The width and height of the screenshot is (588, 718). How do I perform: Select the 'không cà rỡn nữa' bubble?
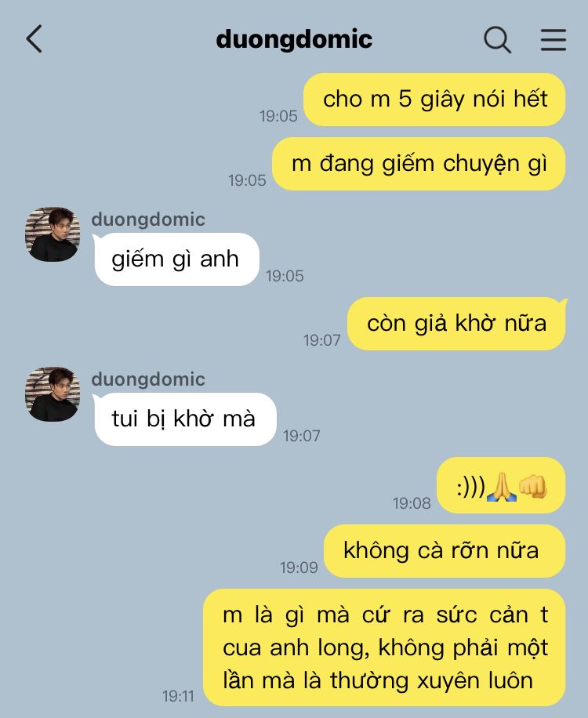coord(445,551)
